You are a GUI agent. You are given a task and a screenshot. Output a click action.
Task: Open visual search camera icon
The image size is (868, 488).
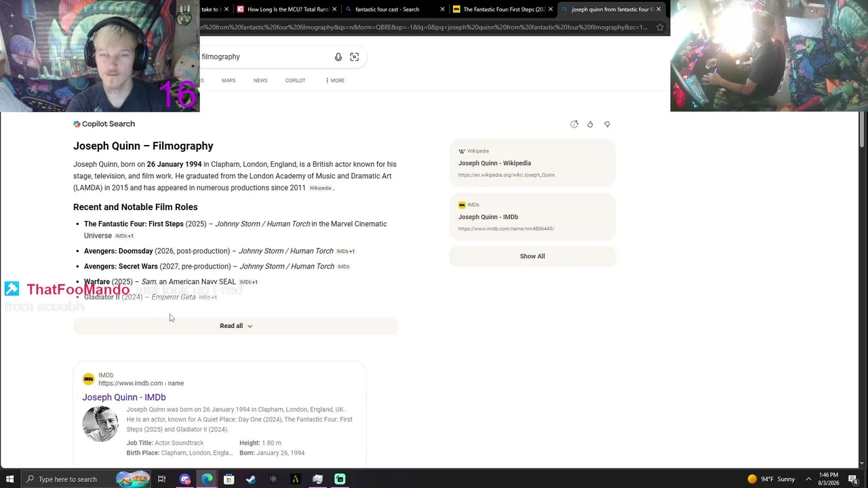click(354, 57)
